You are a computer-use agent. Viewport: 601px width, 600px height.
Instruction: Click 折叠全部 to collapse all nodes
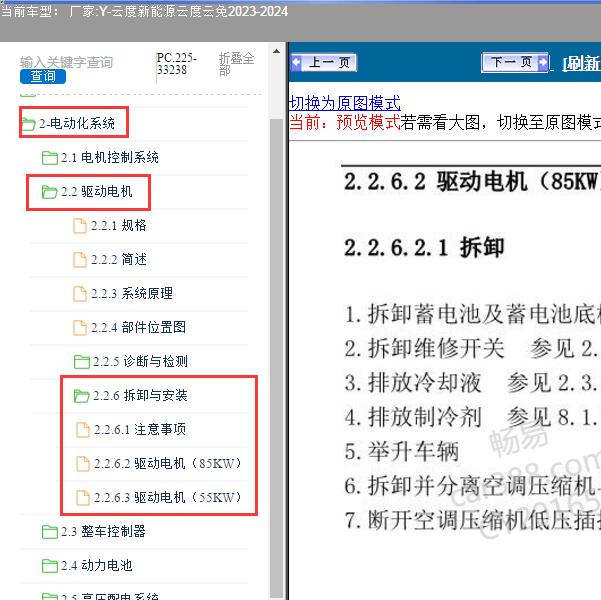(236, 64)
